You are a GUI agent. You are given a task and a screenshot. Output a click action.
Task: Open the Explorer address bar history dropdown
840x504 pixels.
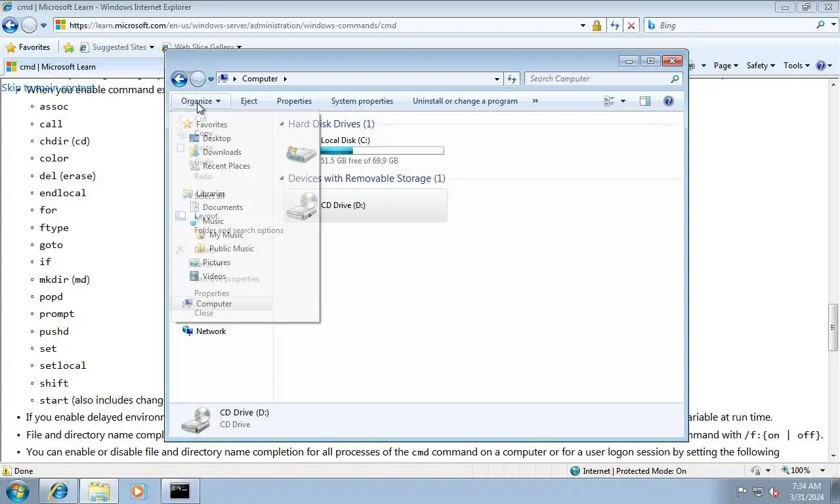(497, 79)
